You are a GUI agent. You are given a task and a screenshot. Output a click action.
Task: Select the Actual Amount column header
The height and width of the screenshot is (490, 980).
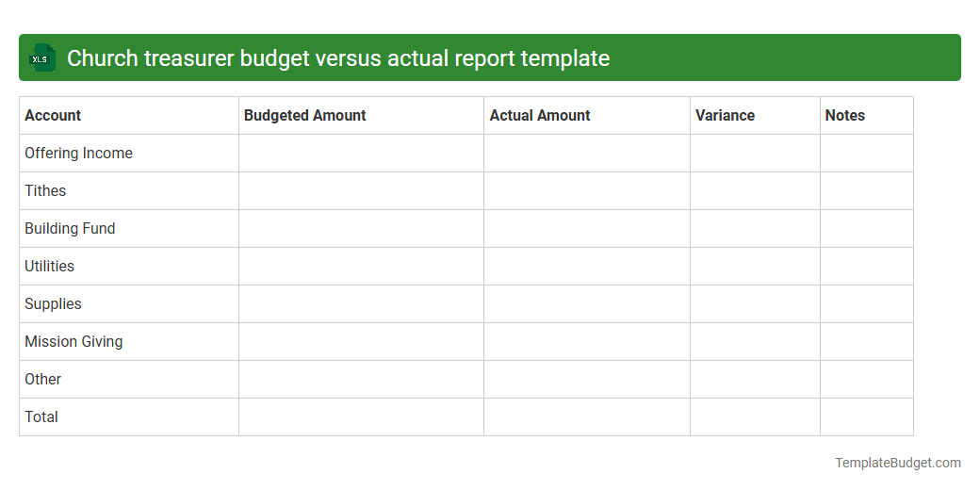point(587,116)
